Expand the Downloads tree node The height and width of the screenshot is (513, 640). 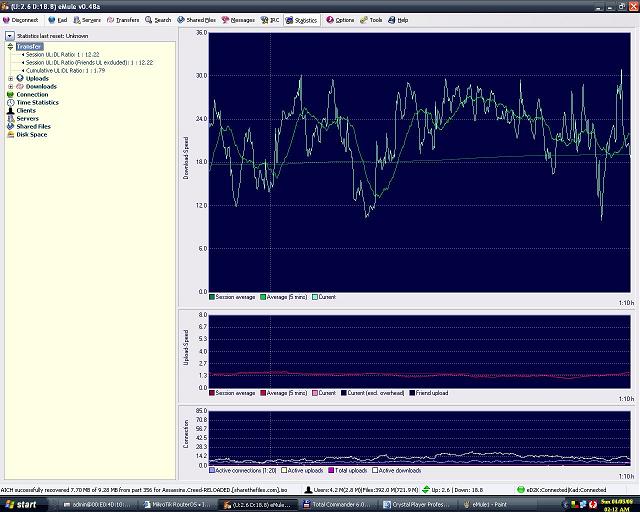click(x=10, y=86)
